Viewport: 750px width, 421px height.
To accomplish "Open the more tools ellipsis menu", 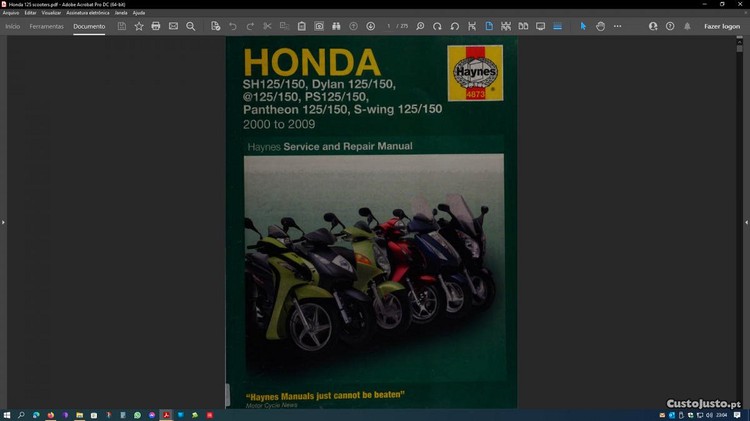I will point(617,26).
